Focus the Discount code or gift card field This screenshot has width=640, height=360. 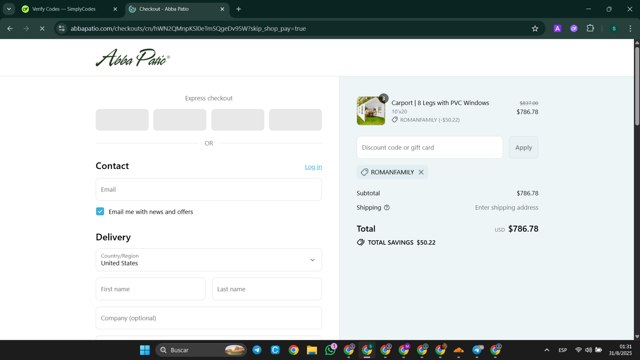429,147
